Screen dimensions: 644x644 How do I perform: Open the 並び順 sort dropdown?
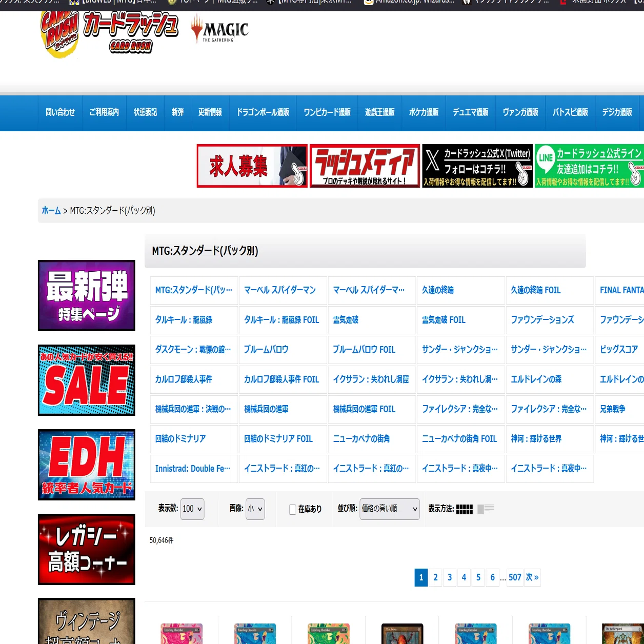[x=390, y=509]
